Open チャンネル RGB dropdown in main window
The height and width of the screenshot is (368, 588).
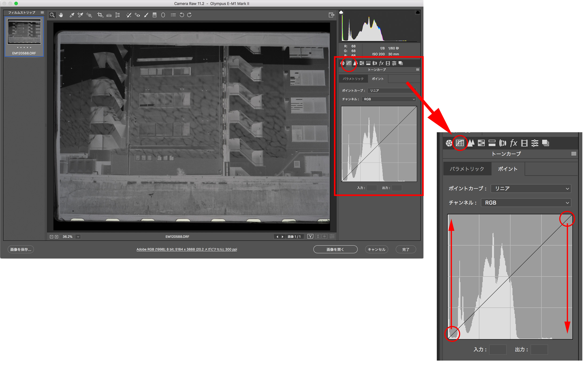pos(389,99)
